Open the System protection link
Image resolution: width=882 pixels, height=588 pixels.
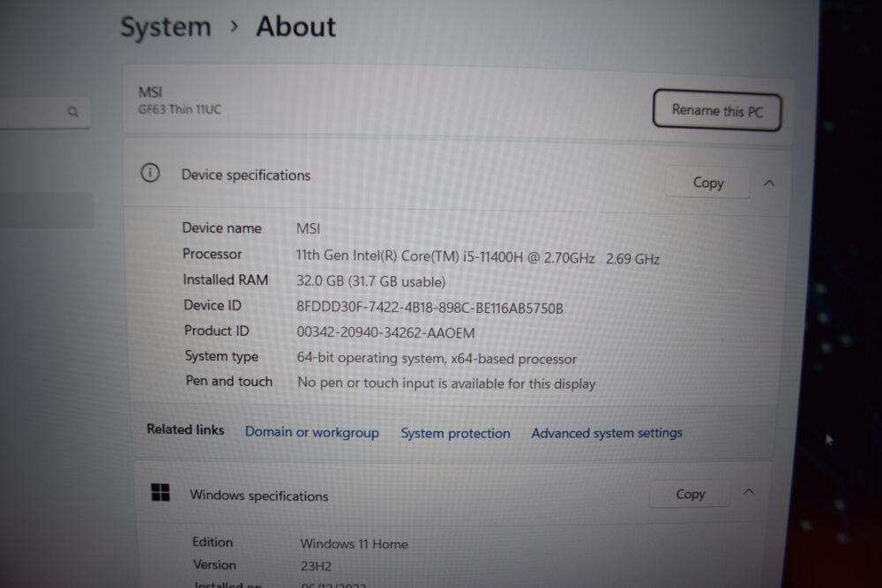455,434
